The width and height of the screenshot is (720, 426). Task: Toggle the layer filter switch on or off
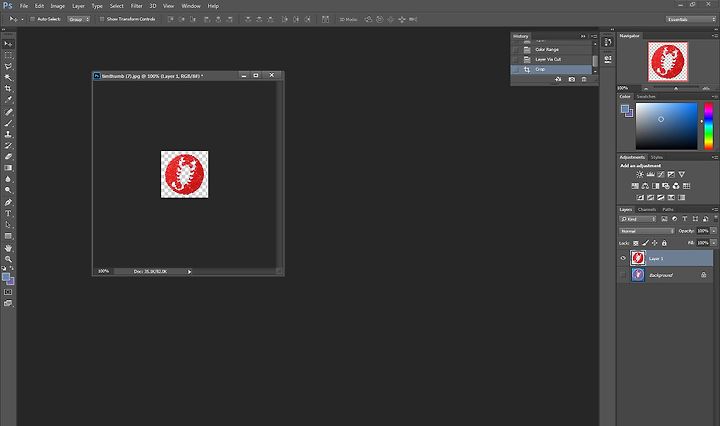(x=715, y=219)
